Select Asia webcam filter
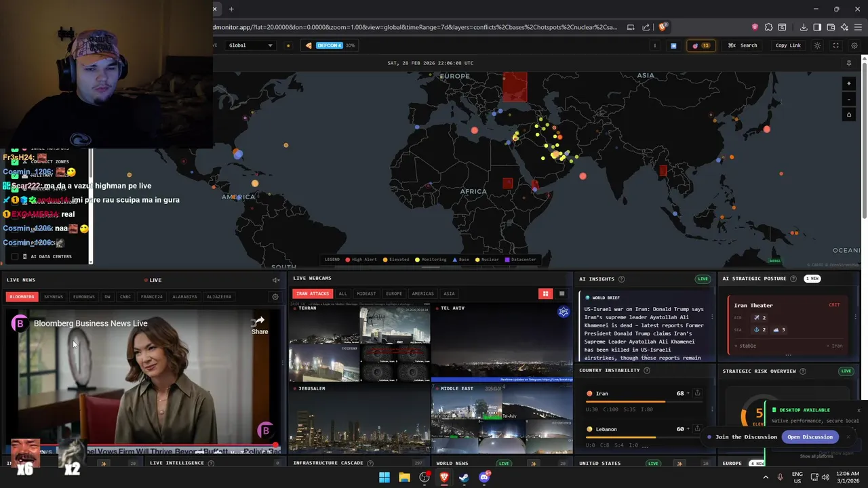Viewport: 868px width, 488px height. coord(449,293)
